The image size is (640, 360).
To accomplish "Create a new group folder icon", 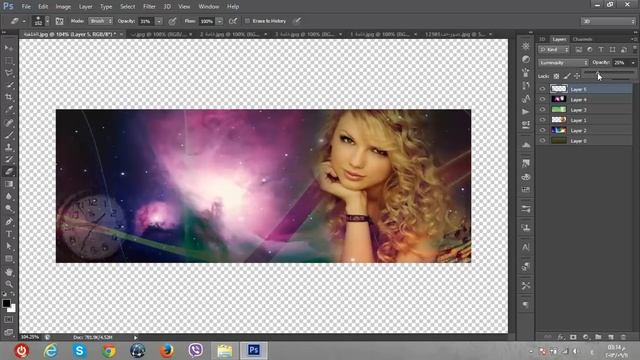I will coord(598,337).
